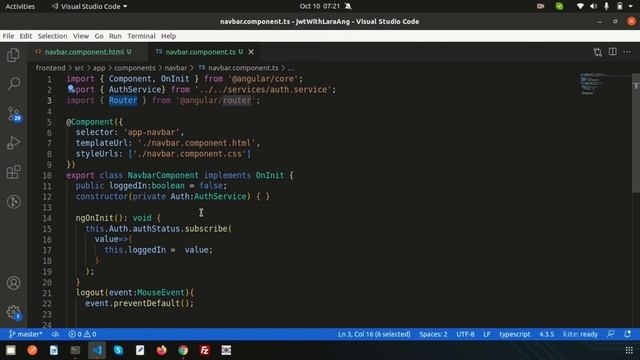Image resolution: width=640 pixels, height=360 pixels.
Task: Click 'app' in the breadcrumb
Action: coord(99,68)
